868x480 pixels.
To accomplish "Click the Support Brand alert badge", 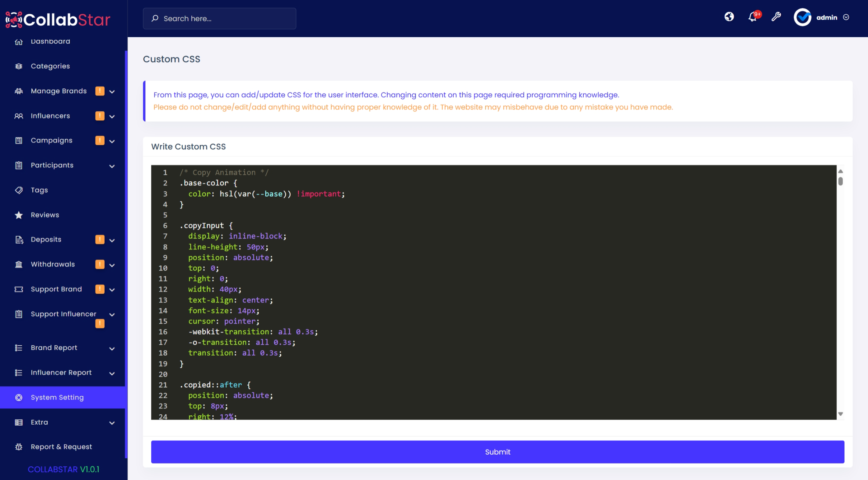I will [x=100, y=289].
